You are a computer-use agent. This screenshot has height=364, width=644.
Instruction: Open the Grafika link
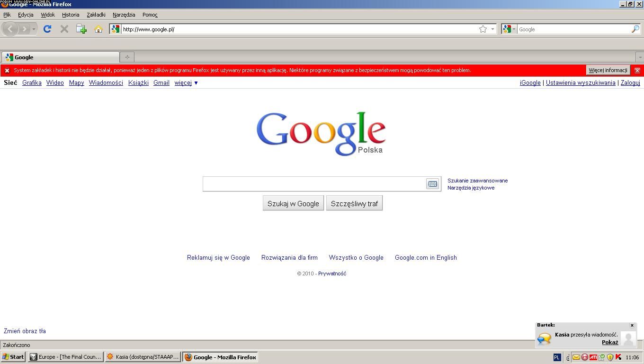[32, 82]
